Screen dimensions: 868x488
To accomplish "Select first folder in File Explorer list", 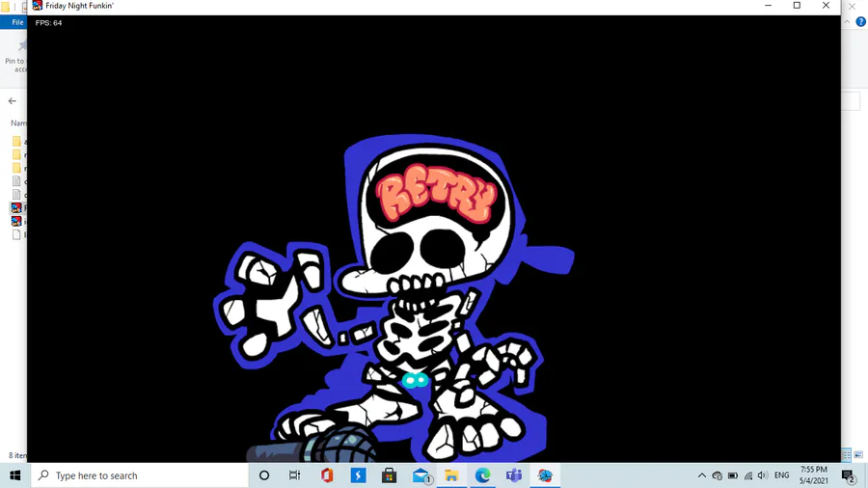I will [x=16, y=141].
